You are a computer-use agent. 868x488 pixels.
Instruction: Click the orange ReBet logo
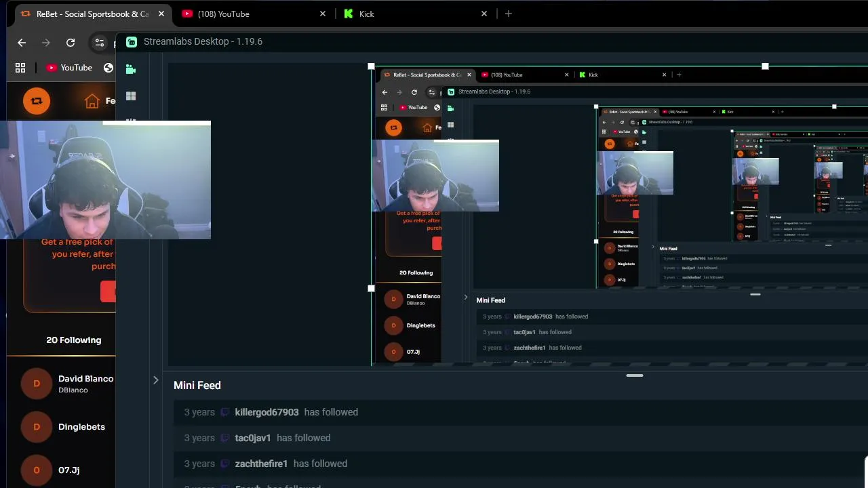pos(37,101)
